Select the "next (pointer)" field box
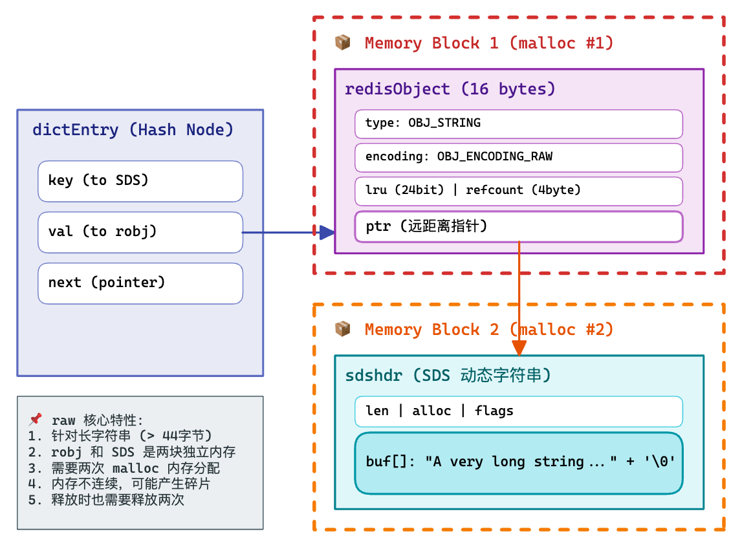The width and height of the screenshot is (753, 560). pos(140,283)
